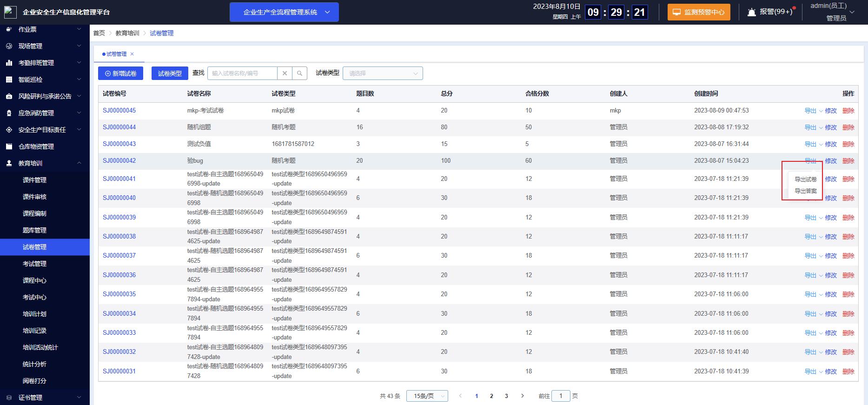The image size is (868, 405).
Task: Go to next page arrow
Action: (523, 396)
